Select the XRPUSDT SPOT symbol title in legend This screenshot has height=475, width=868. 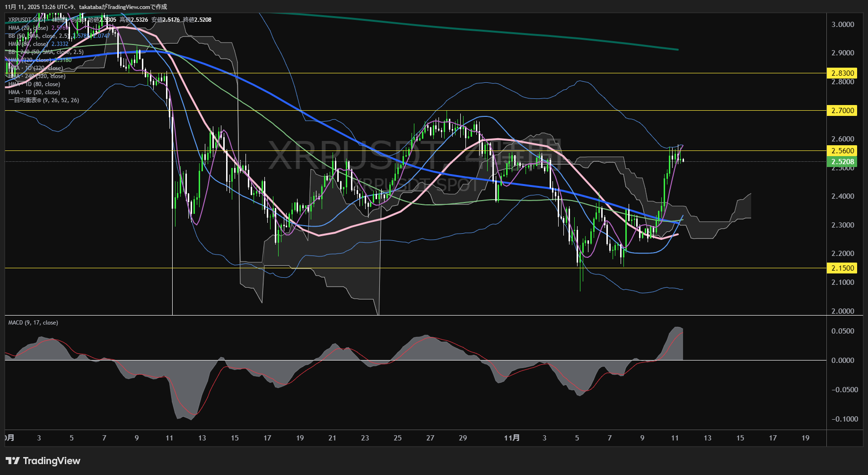[x=26, y=20]
